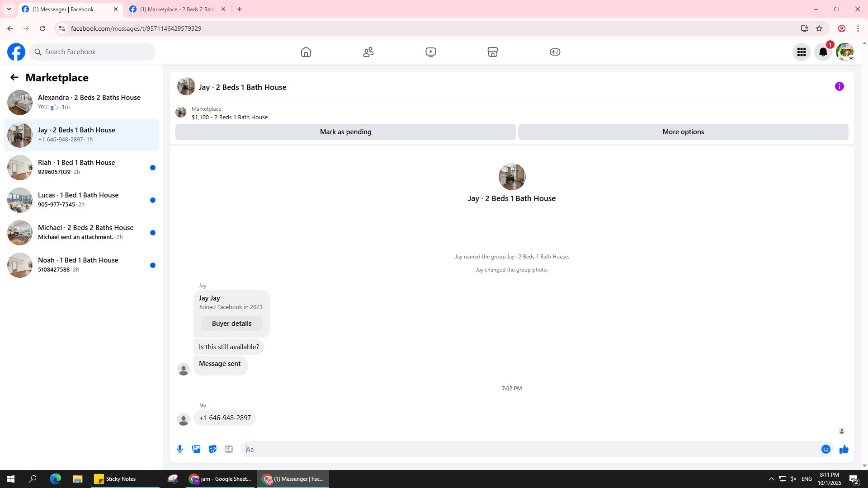Image resolution: width=868 pixels, height=488 pixels.
Task: Bookmark this page with the star icon
Action: pos(819,28)
